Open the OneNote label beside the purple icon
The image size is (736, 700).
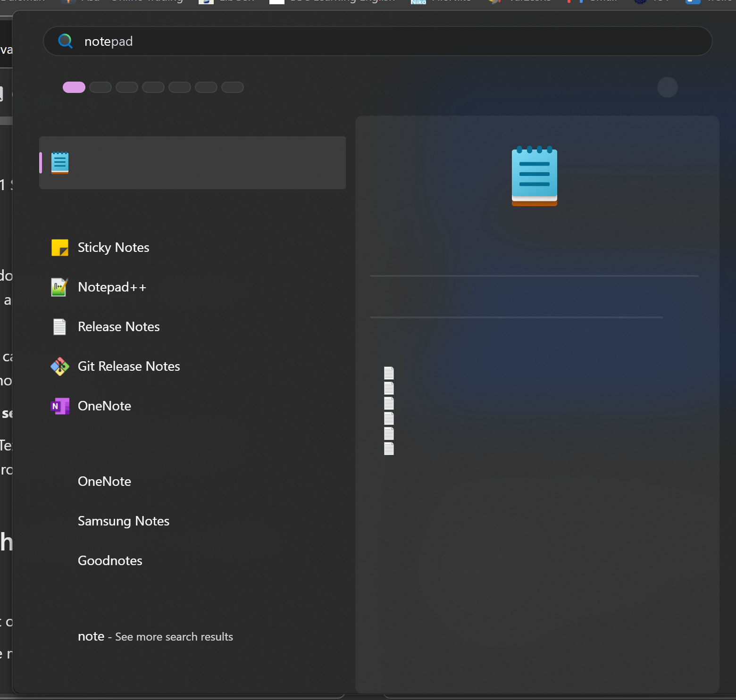pyautogui.click(x=105, y=406)
